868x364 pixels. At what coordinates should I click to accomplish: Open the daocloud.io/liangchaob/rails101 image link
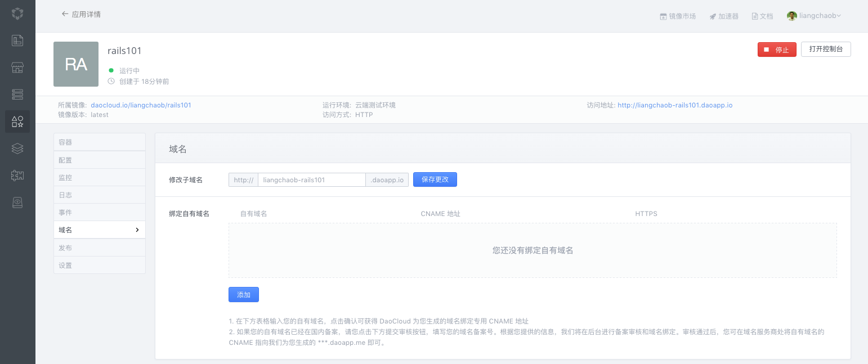click(141, 105)
